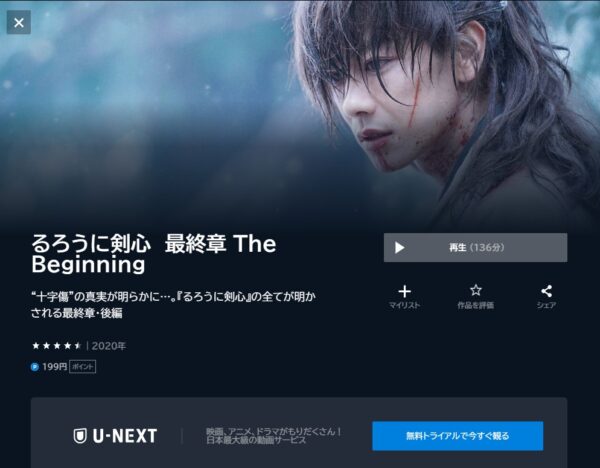This screenshot has width=600, height=468.
Task: Click the シェア label
Action: click(x=546, y=305)
